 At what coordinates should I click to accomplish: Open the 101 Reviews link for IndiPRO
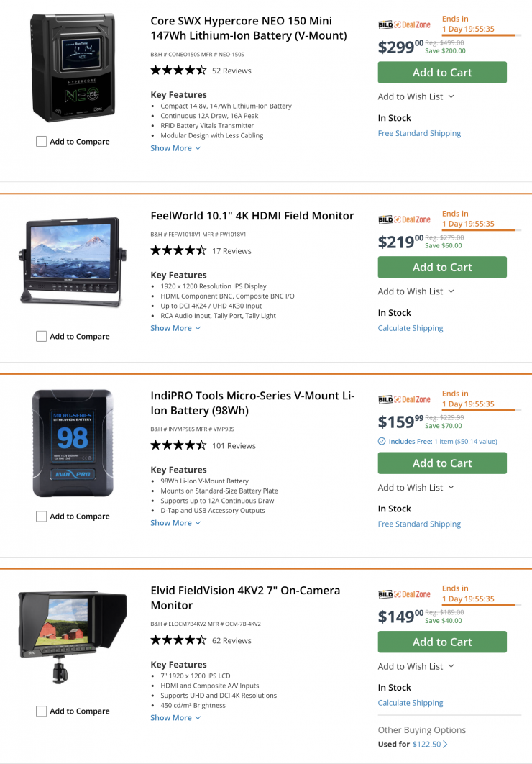coord(234,445)
